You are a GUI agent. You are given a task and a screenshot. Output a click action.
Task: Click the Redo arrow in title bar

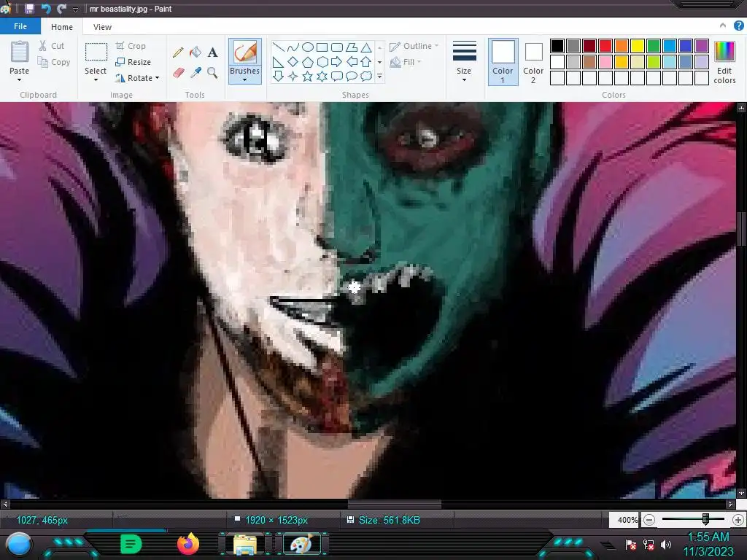(x=61, y=9)
